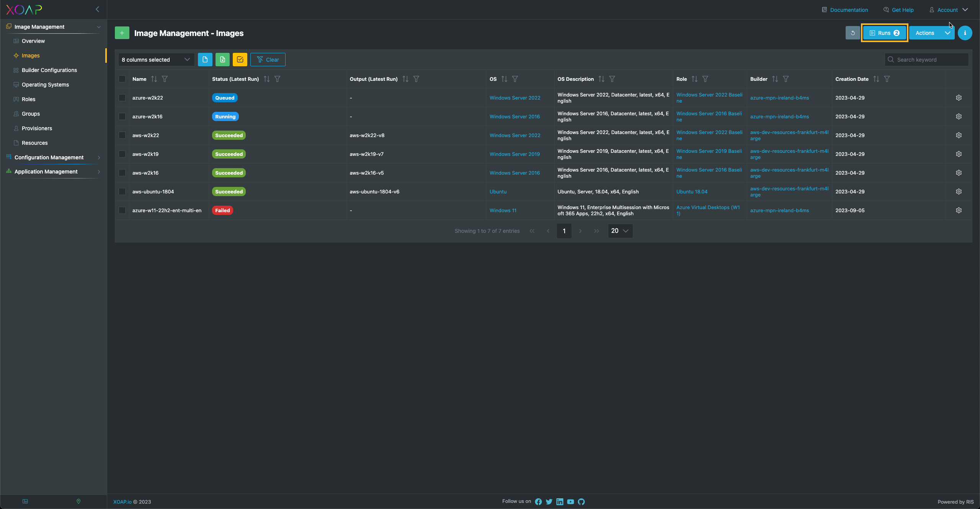Open settings gear for azure-w2k22 row
980x509 pixels.
click(x=959, y=98)
